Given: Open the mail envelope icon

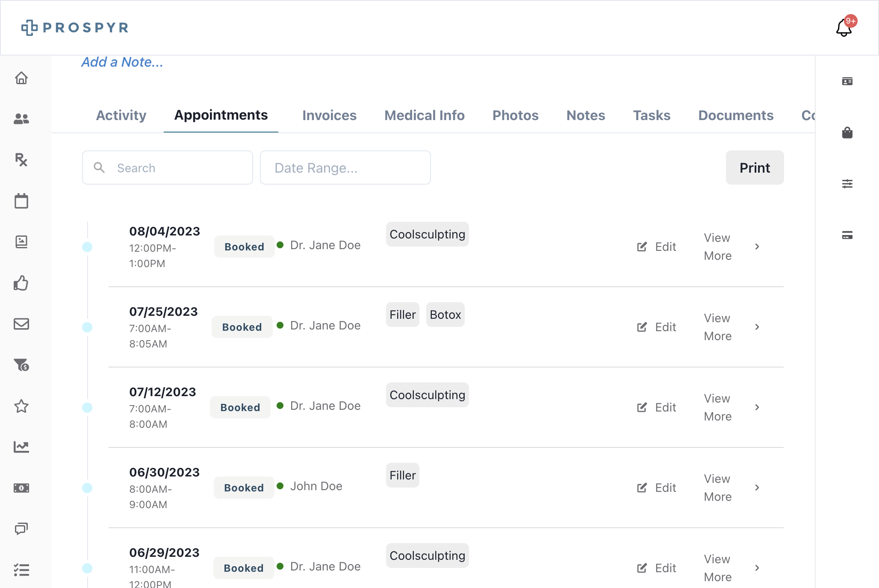Looking at the screenshot, I should pos(21,324).
